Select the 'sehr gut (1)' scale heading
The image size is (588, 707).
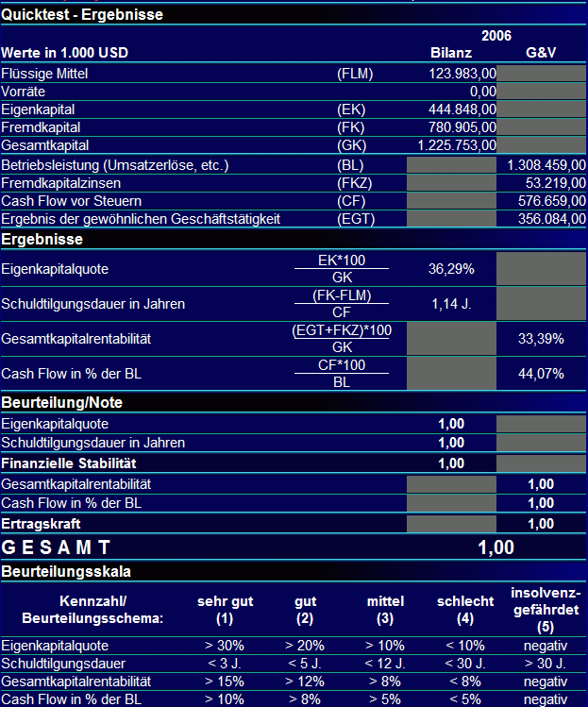[x=225, y=610]
